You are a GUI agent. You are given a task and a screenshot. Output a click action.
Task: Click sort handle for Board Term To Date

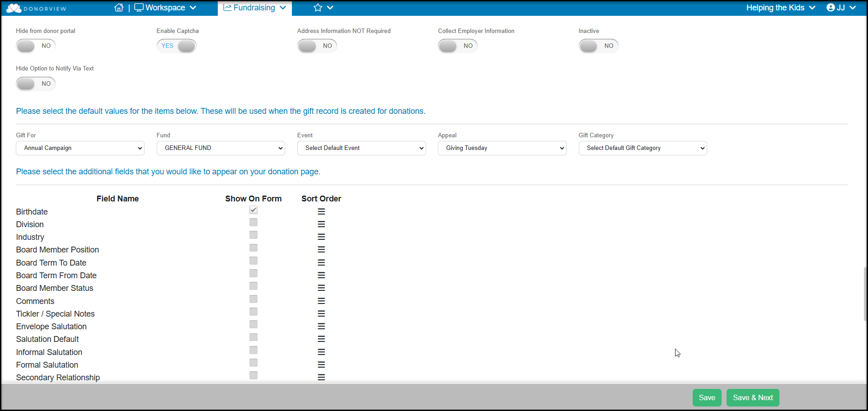point(321,262)
